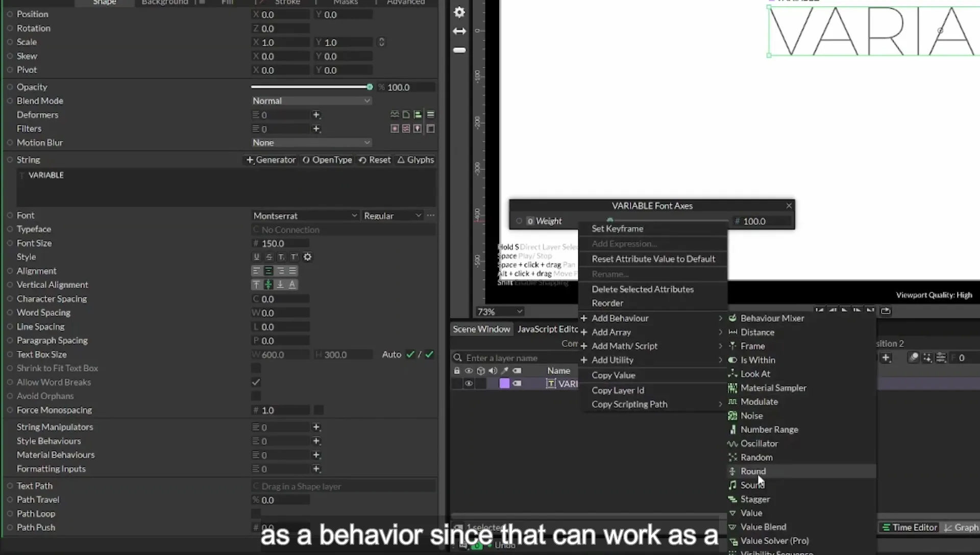
Task: Click the fit-width double arrow icon
Action: tap(459, 31)
